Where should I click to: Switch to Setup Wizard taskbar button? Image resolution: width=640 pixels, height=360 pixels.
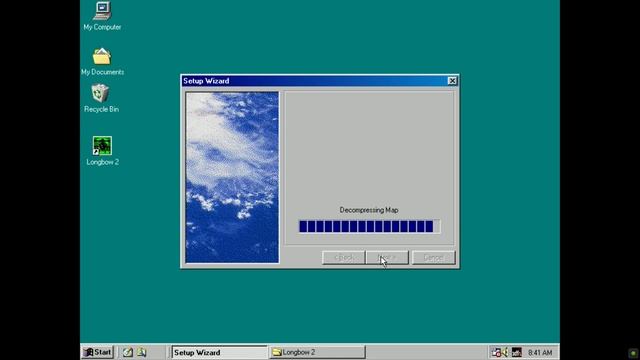[x=219, y=352]
